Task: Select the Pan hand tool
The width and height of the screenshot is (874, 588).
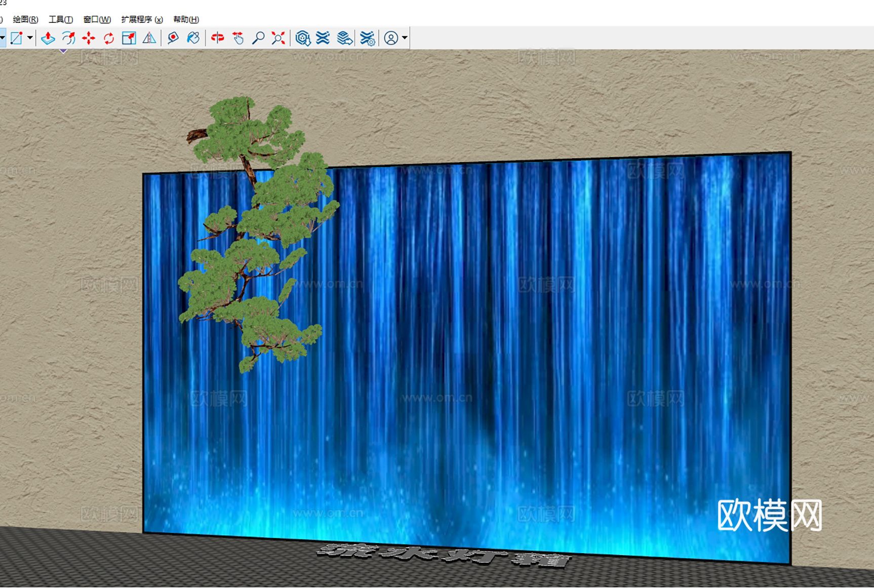Action: click(238, 38)
